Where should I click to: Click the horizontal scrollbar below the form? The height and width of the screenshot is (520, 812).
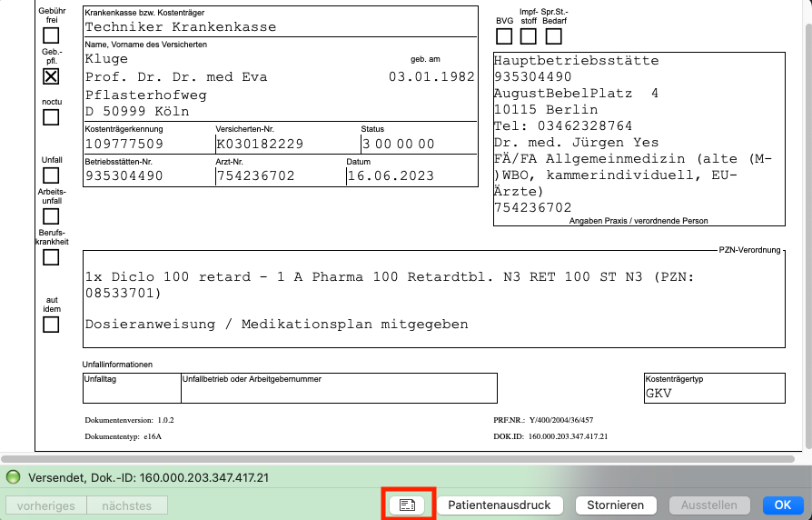(x=398, y=459)
